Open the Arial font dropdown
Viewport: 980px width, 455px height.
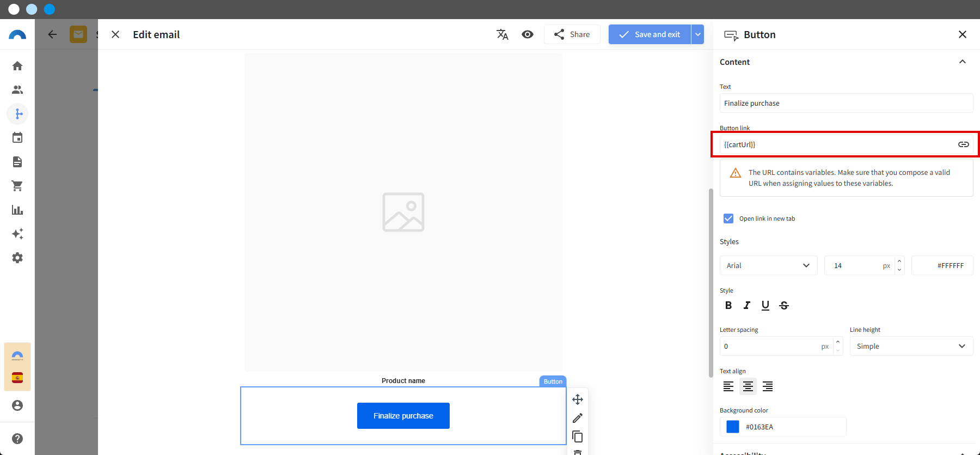(768, 265)
